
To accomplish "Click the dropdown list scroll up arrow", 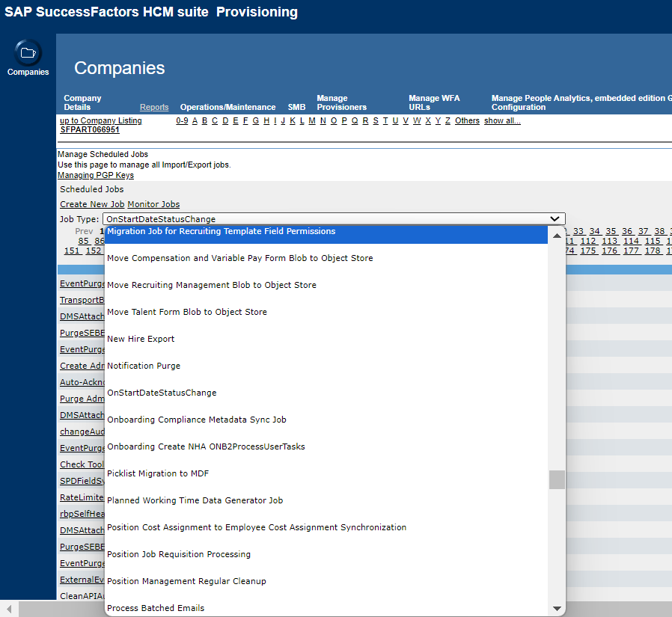I will click(x=557, y=236).
